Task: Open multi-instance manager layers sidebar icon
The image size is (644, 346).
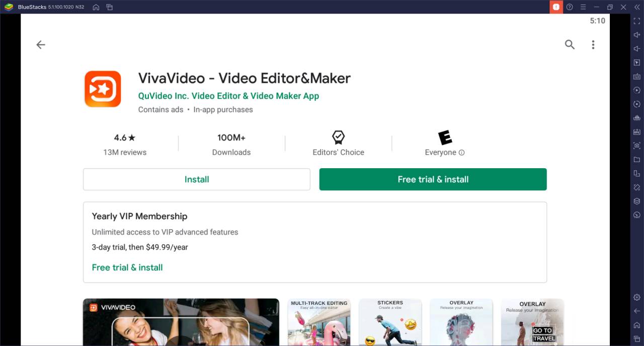Action: tap(637, 201)
